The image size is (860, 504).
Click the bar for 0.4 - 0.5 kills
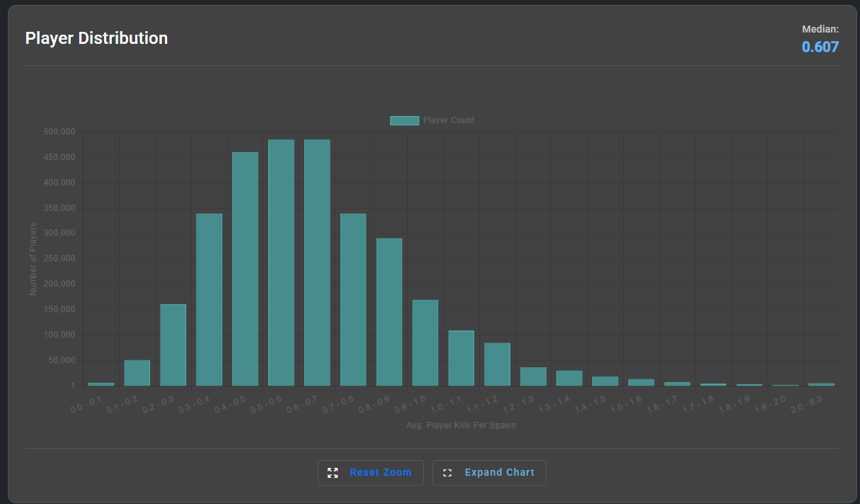click(245, 269)
